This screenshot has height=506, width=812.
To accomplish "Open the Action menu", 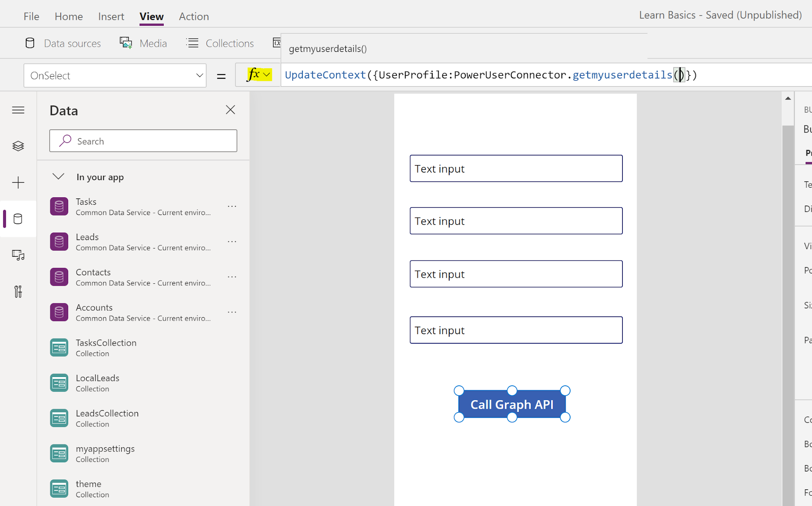I will pyautogui.click(x=194, y=16).
